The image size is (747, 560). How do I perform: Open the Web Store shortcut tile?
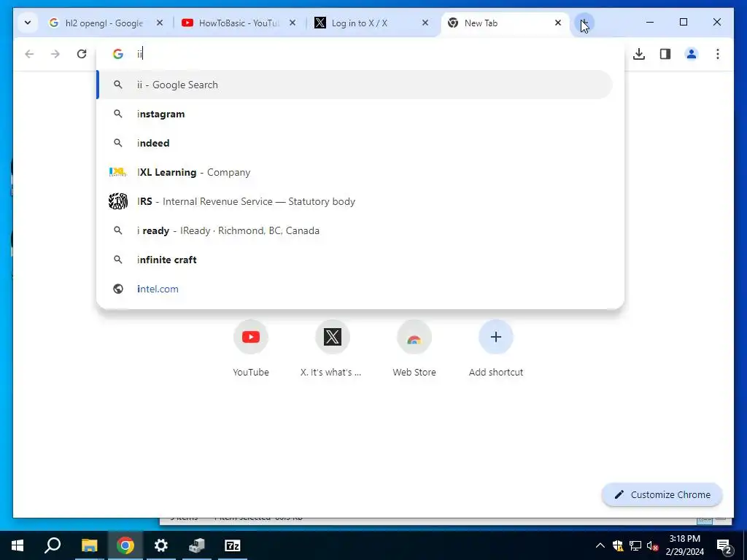[414, 349]
